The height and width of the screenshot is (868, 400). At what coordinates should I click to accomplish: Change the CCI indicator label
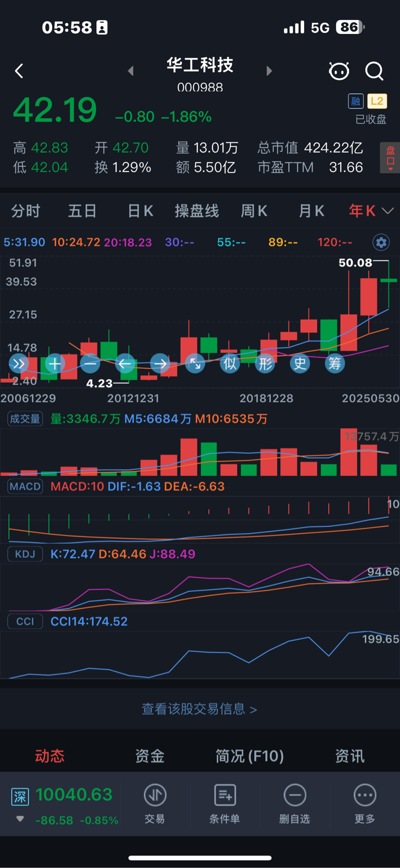coord(25,621)
